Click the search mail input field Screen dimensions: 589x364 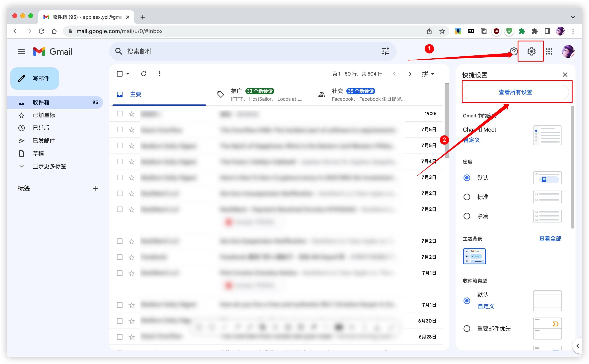click(241, 51)
